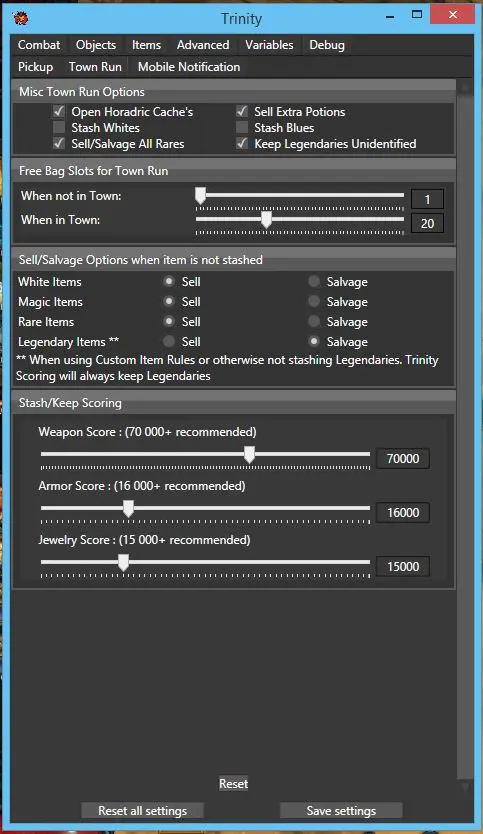This screenshot has width=483, height=834.
Task: Click the vertical scrollbar up arrow
Action: (x=465, y=87)
